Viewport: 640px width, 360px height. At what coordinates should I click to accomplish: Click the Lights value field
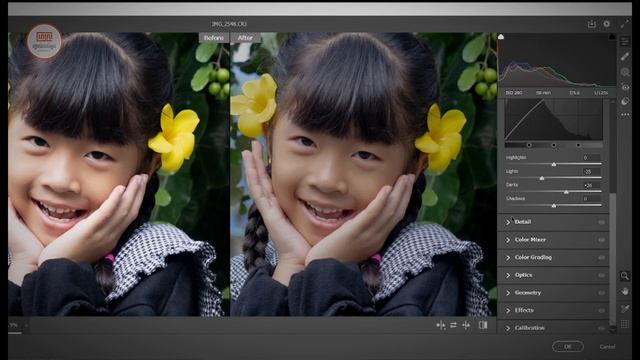[591, 171]
